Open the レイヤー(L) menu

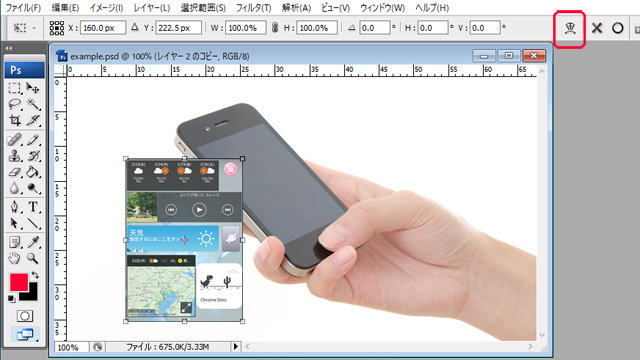pyautogui.click(x=152, y=7)
